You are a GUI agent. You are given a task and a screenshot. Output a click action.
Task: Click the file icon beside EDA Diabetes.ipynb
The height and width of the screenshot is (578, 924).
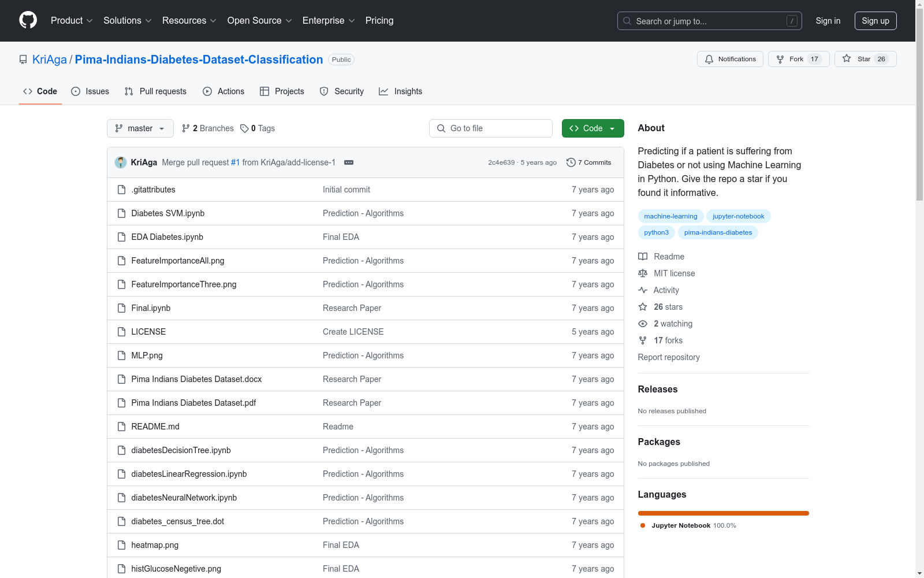[121, 237]
